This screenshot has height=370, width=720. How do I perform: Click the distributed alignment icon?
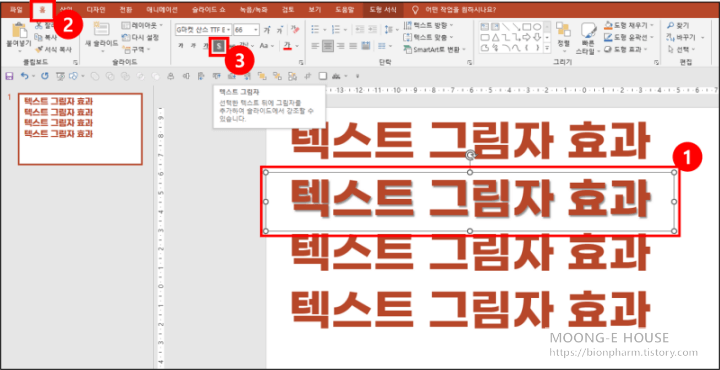click(x=366, y=46)
